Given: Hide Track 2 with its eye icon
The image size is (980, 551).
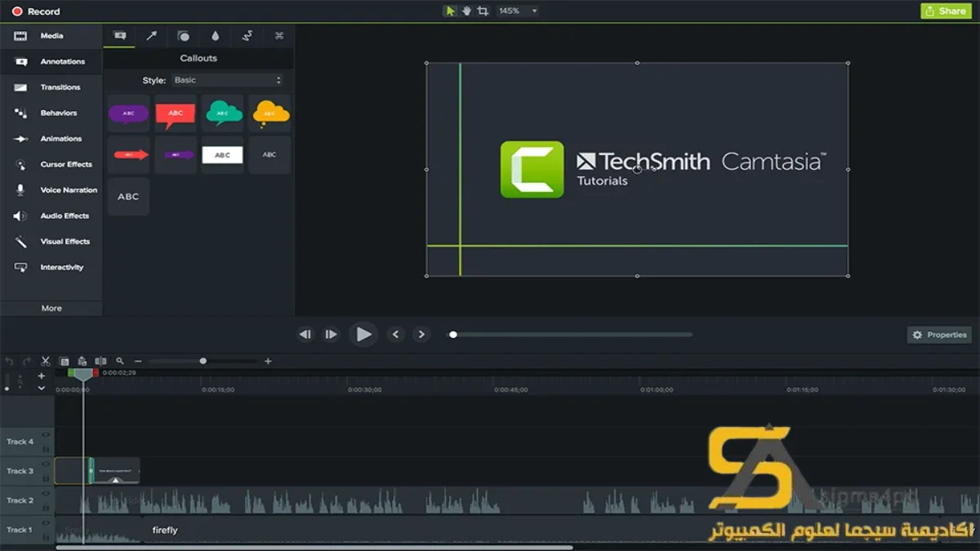Looking at the screenshot, I should pyautogui.click(x=46, y=494).
